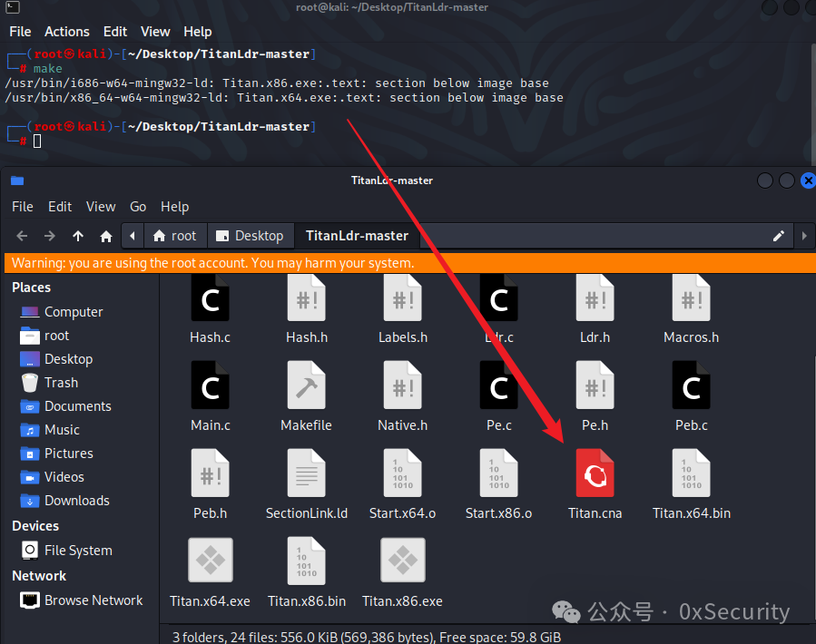Viewport: 816px width, 644px height.
Task: Select the Titan.x64.exe executable
Action: click(210, 571)
